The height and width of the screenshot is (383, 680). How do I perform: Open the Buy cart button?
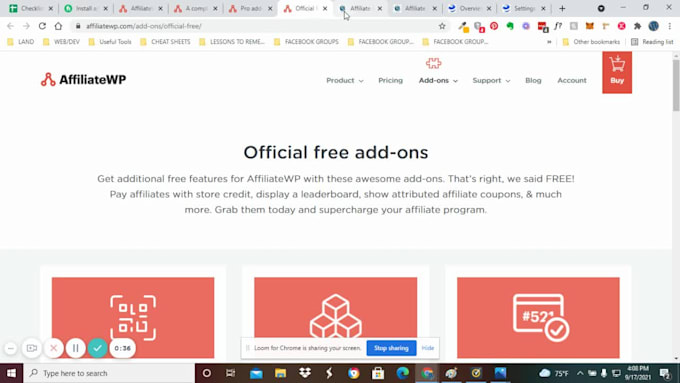click(x=617, y=72)
